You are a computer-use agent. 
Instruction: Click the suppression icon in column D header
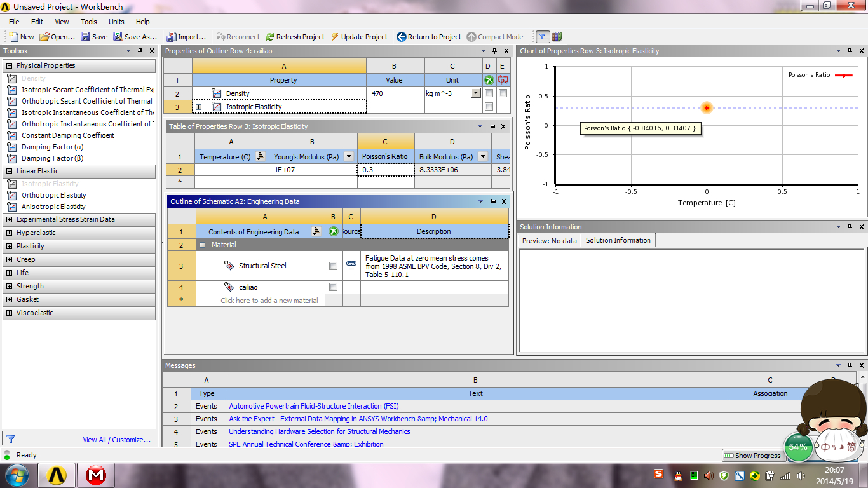(489, 80)
